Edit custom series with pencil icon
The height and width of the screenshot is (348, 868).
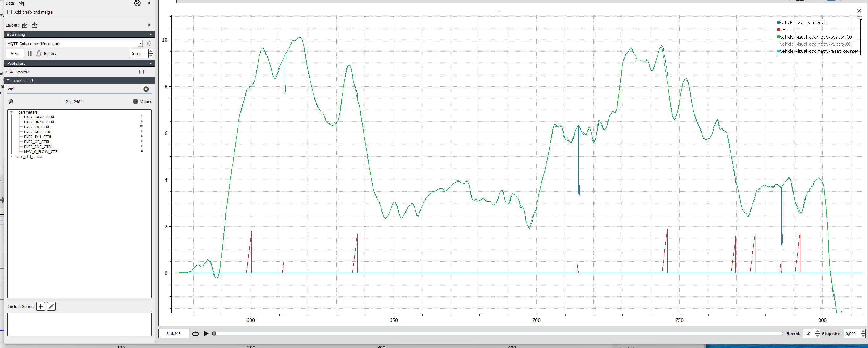pyautogui.click(x=51, y=307)
